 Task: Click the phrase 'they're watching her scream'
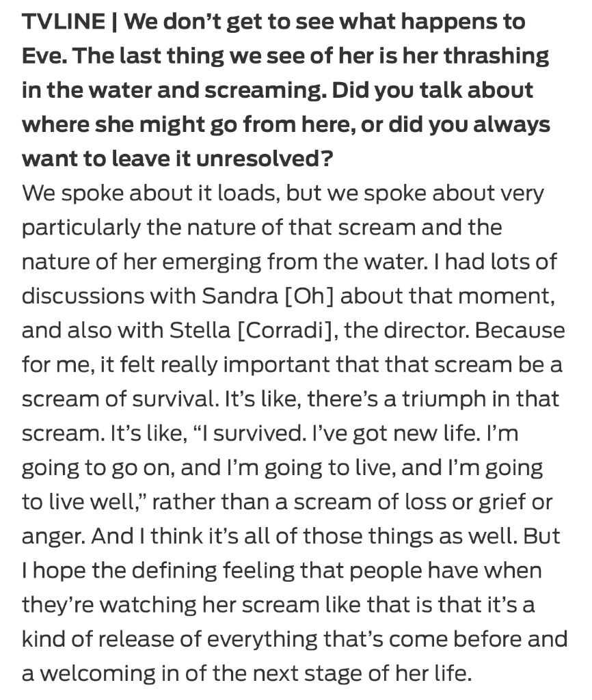tap(170, 604)
